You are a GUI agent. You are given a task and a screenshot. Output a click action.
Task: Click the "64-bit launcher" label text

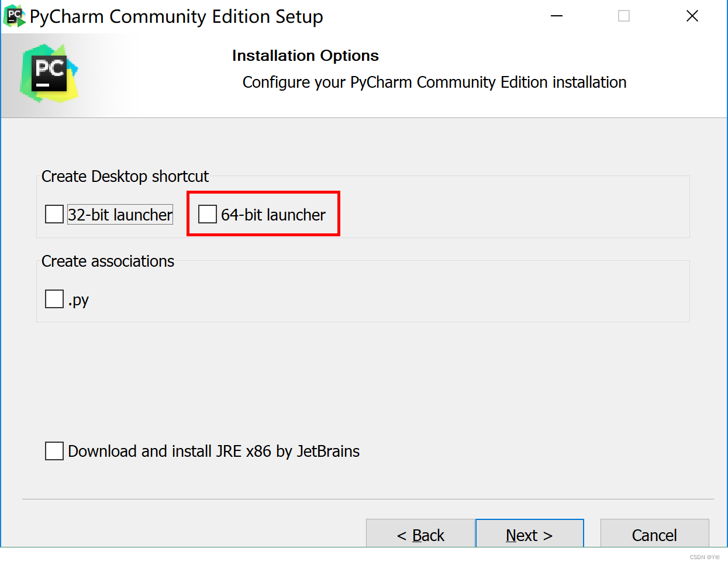[272, 215]
